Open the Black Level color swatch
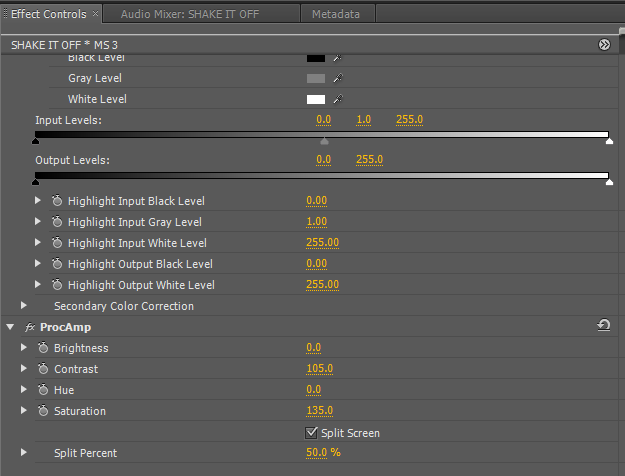 tap(316, 58)
